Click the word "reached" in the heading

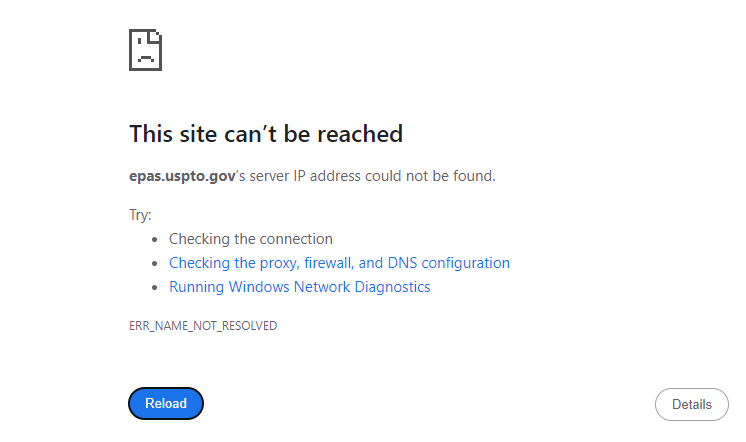click(x=360, y=134)
